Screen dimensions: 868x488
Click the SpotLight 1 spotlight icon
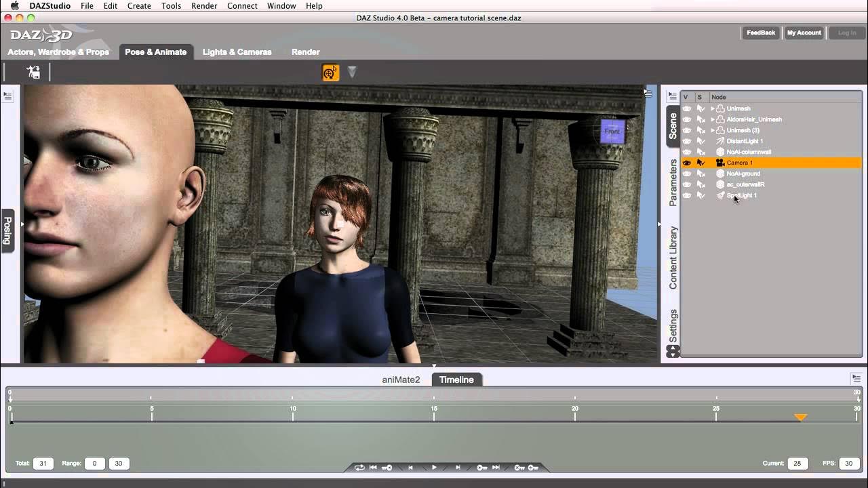pos(720,195)
